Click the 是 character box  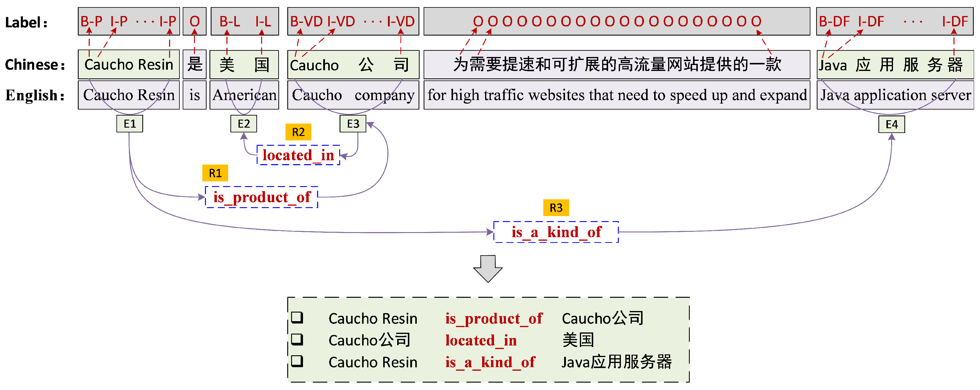coord(194,64)
